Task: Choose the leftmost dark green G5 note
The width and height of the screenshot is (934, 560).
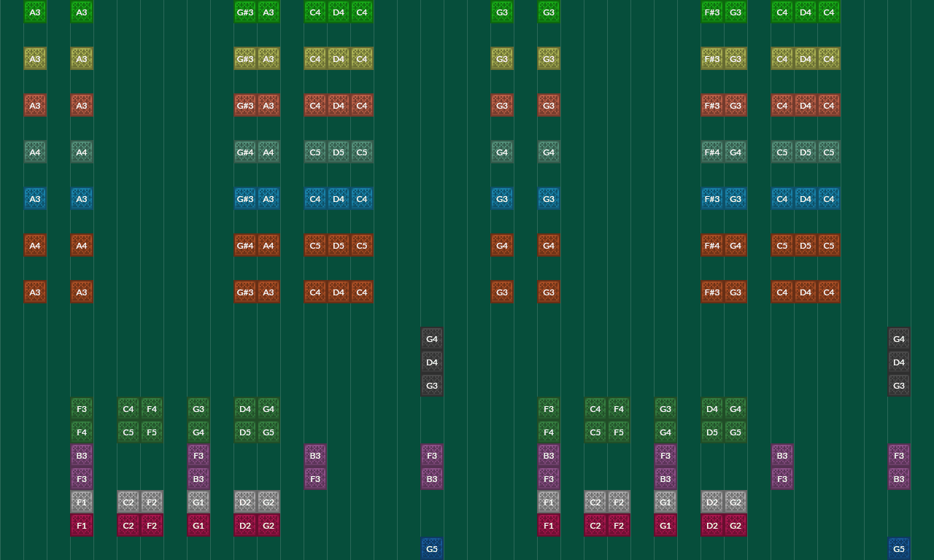Action: pyautogui.click(x=269, y=432)
